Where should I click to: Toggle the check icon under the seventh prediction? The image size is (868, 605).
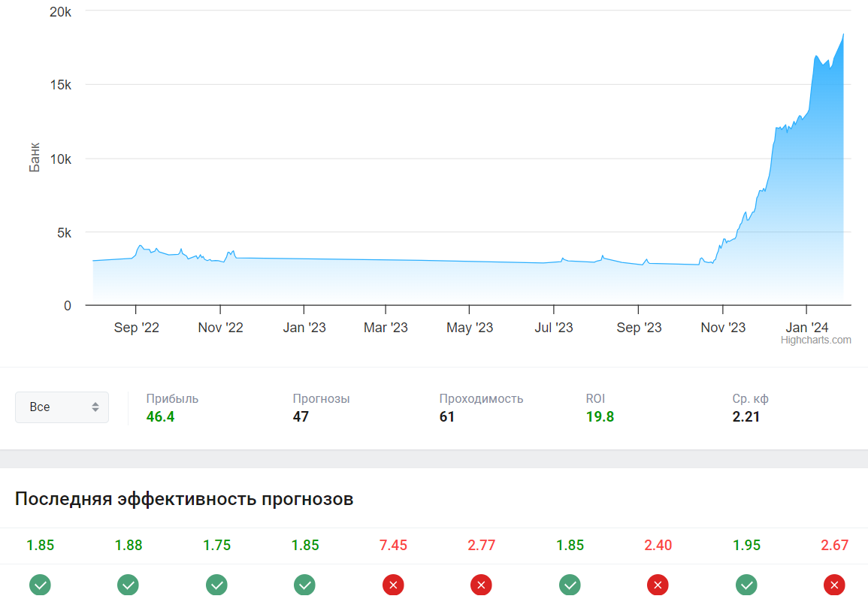pyautogui.click(x=570, y=584)
